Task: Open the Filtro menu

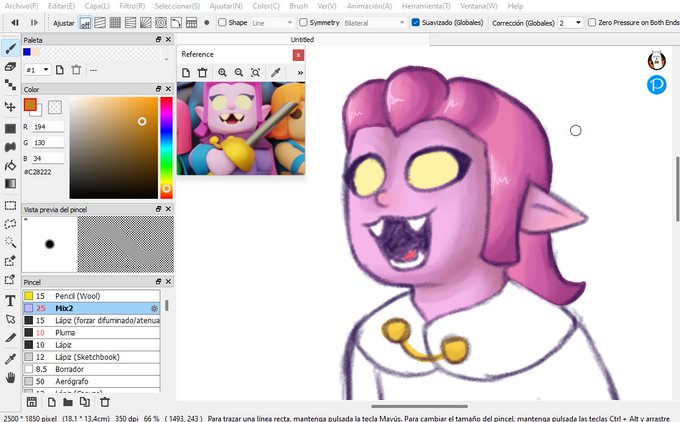Action: point(132,6)
